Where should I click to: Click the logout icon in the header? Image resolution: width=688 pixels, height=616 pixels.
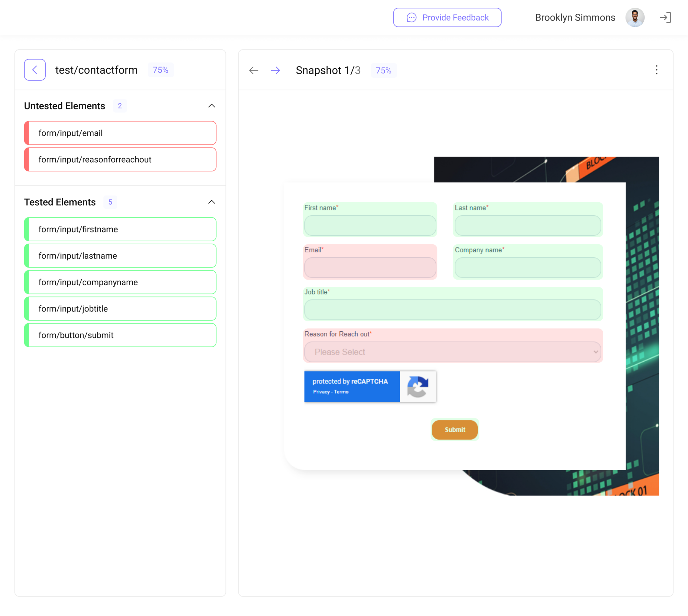665,17
